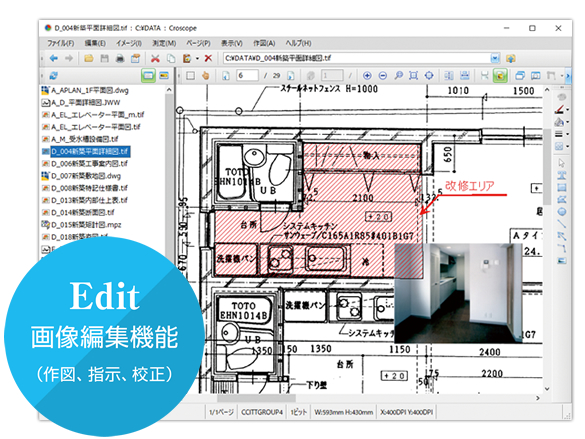Click the folder-up icon beside the path

(511, 59)
